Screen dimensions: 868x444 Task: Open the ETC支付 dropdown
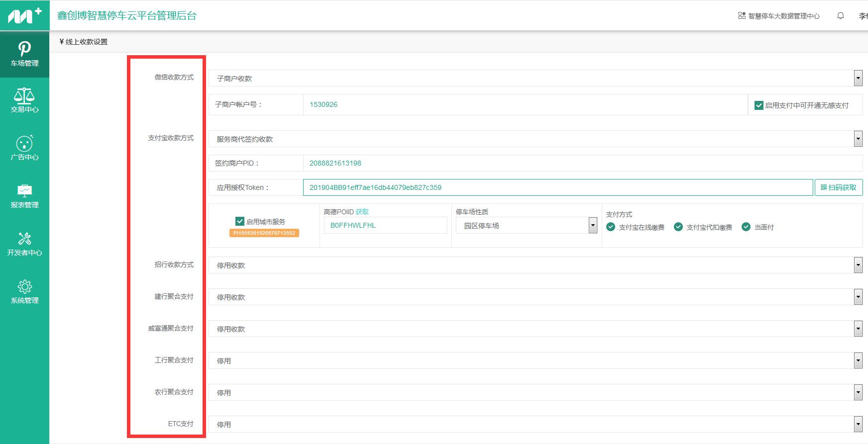(858, 424)
